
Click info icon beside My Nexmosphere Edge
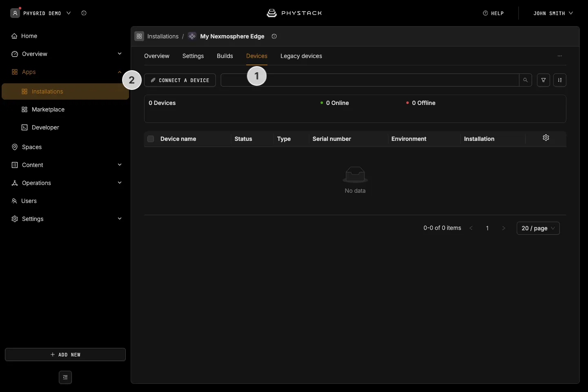[x=274, y=36]
